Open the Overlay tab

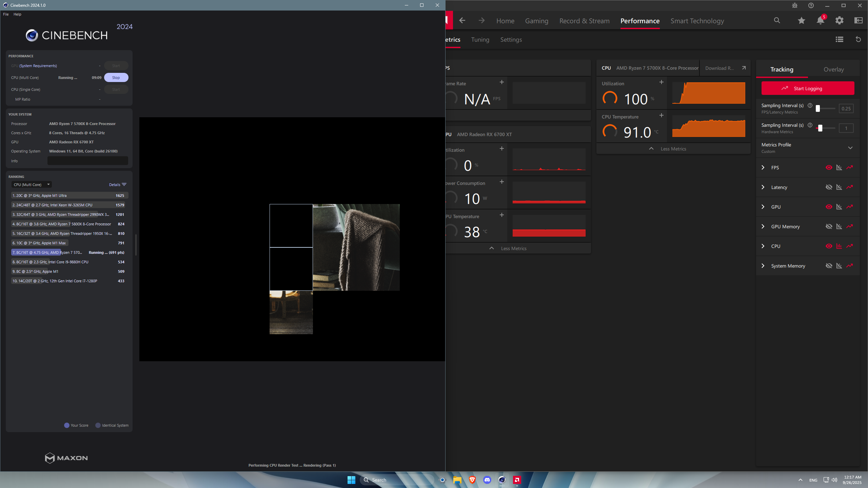tap(833, 69)
